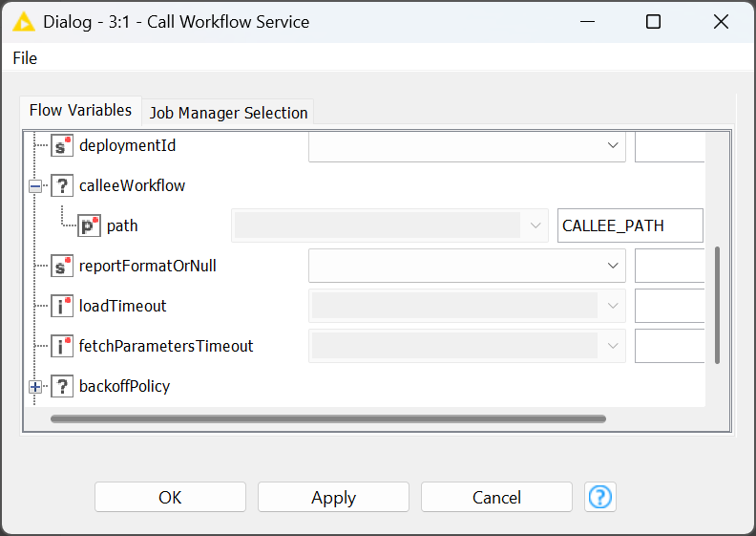
Task: Click the horizontal scrollbar in variables panel
Action: pyautogui.click(x=327, y=418)
